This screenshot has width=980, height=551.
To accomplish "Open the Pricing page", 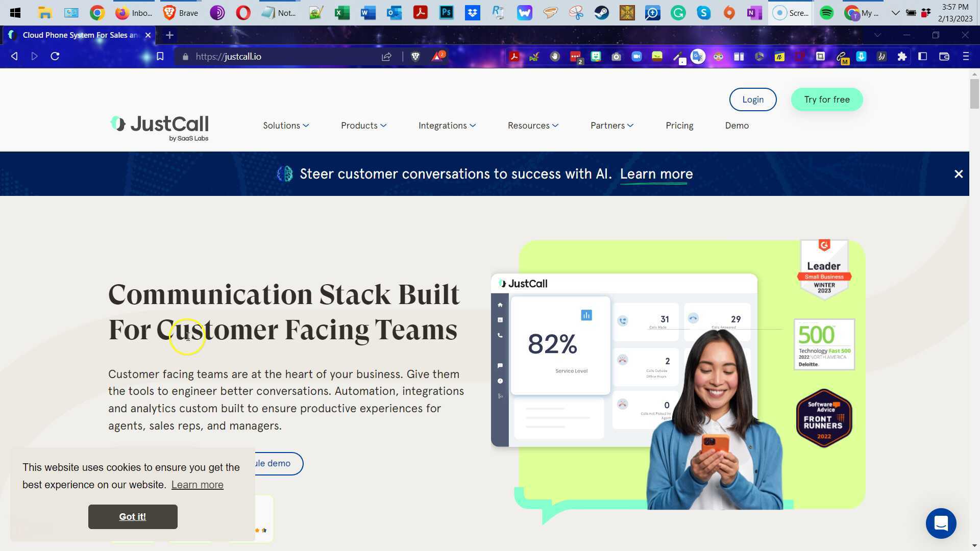I will 679,126.
